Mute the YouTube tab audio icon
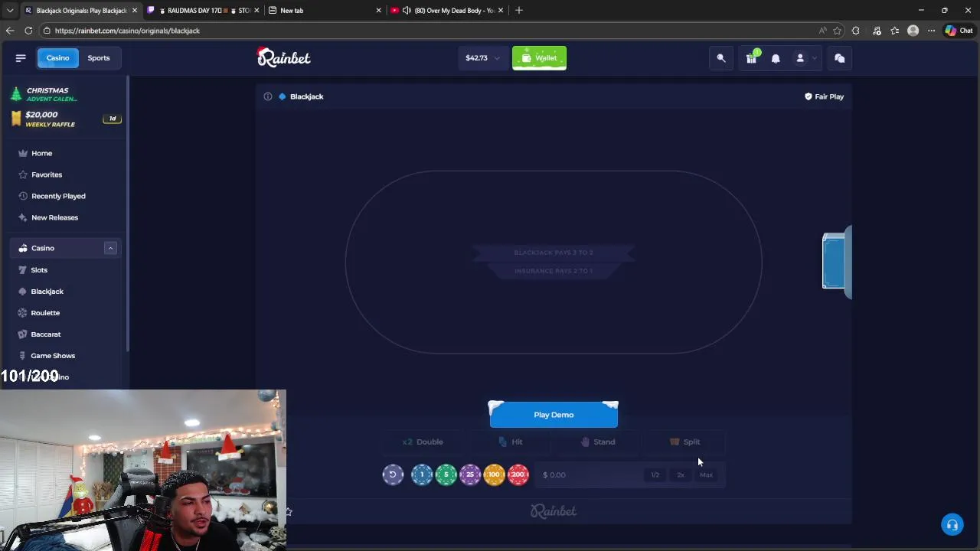Image resolution: width=980 pixels, height=551 pixels. click(x=407, y=10)
